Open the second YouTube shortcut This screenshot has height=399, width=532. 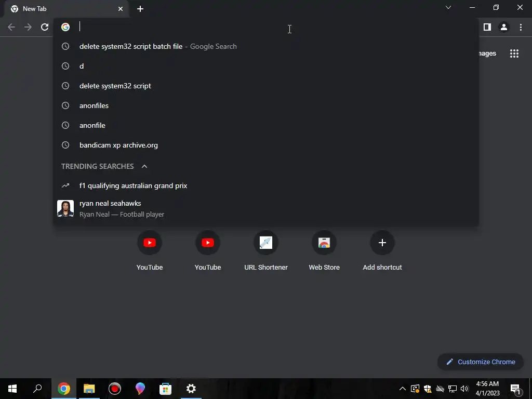(x=208, y=250)
